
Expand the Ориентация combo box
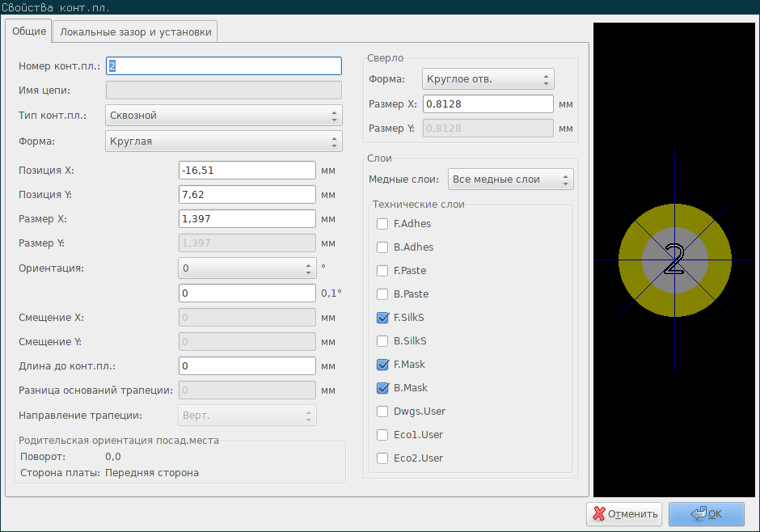pos(247,268)
